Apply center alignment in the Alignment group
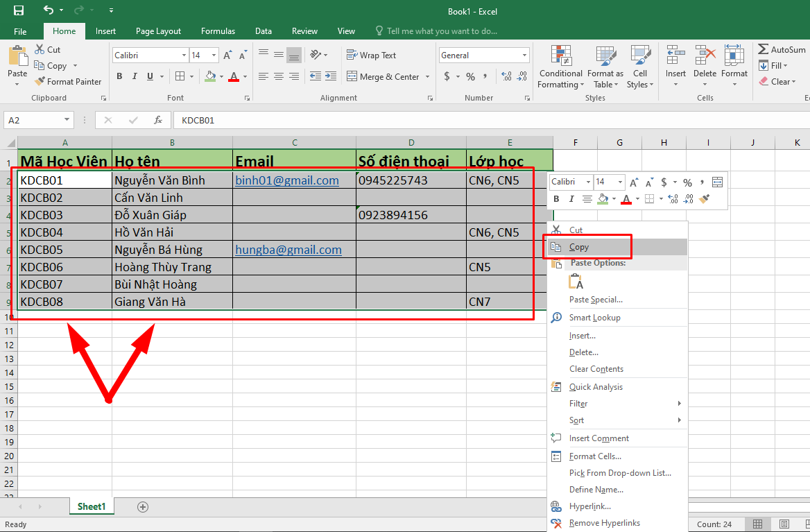Viewport: 810px width, 532px height. 279,76
